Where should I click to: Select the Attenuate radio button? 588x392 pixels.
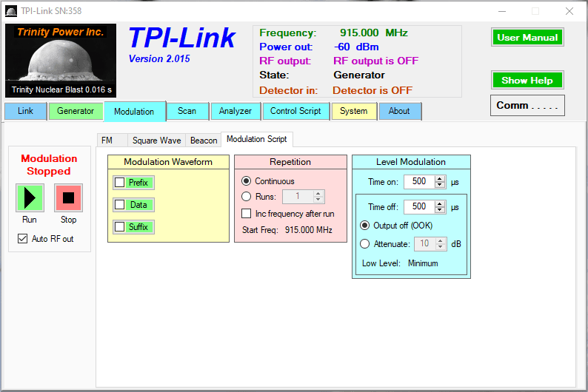[x=364, y=244]
